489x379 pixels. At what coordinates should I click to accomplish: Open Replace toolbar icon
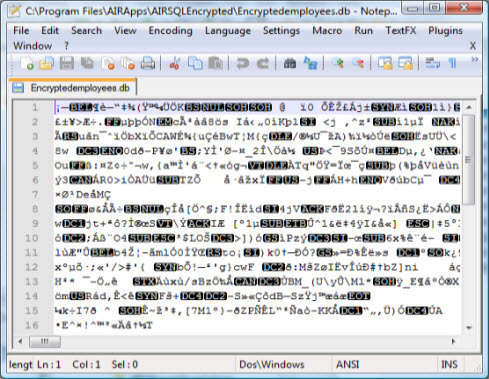point(311,63)
